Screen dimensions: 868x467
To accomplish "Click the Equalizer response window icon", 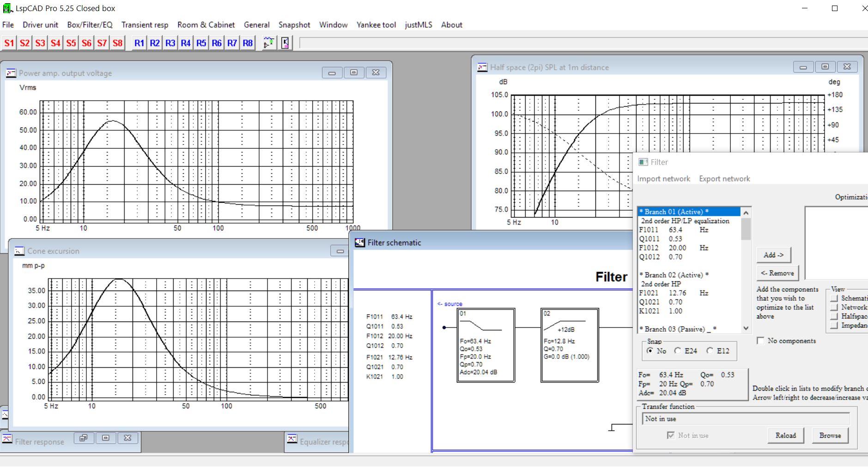I will 292,438.
